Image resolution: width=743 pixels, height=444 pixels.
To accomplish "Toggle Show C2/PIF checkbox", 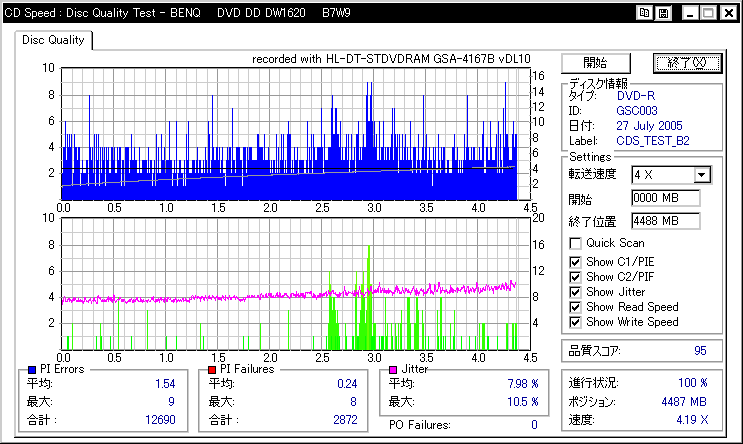I will pyautogui.click(x=575, y=277).
